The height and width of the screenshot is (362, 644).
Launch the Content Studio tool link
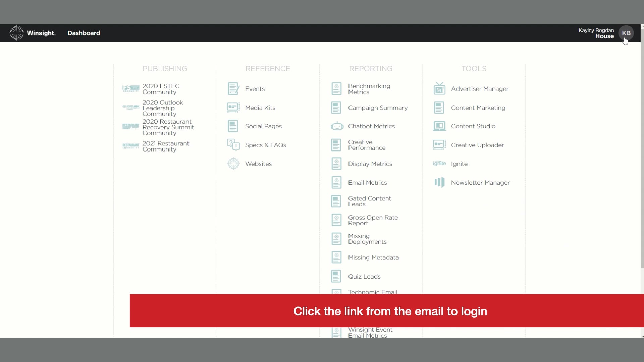coord(473,126)
